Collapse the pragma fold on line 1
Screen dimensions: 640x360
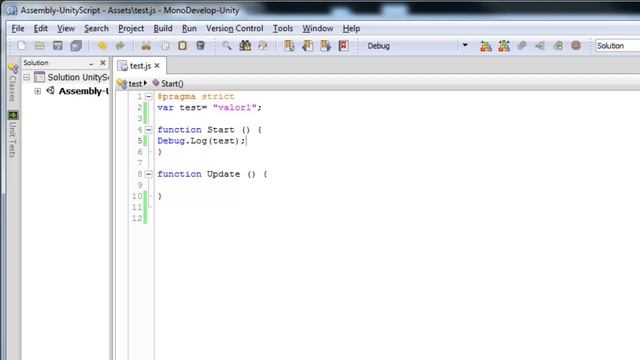(149, 97)
